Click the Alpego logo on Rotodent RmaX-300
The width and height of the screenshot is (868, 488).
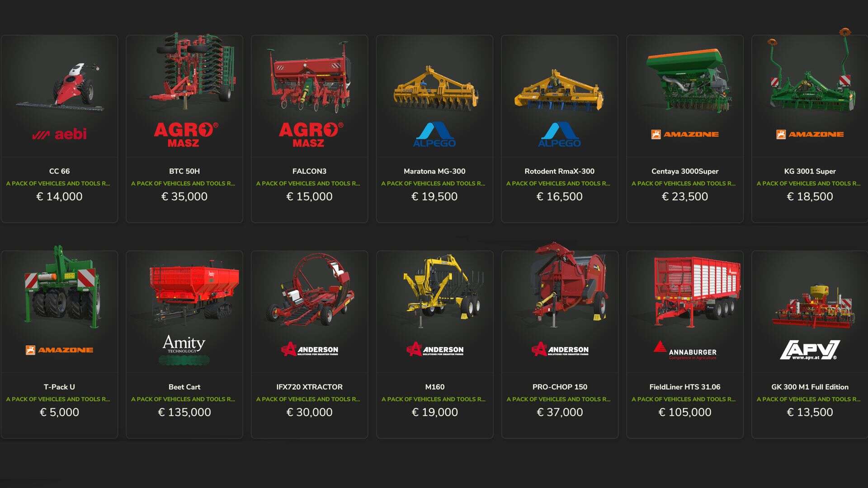pos(559,134)
